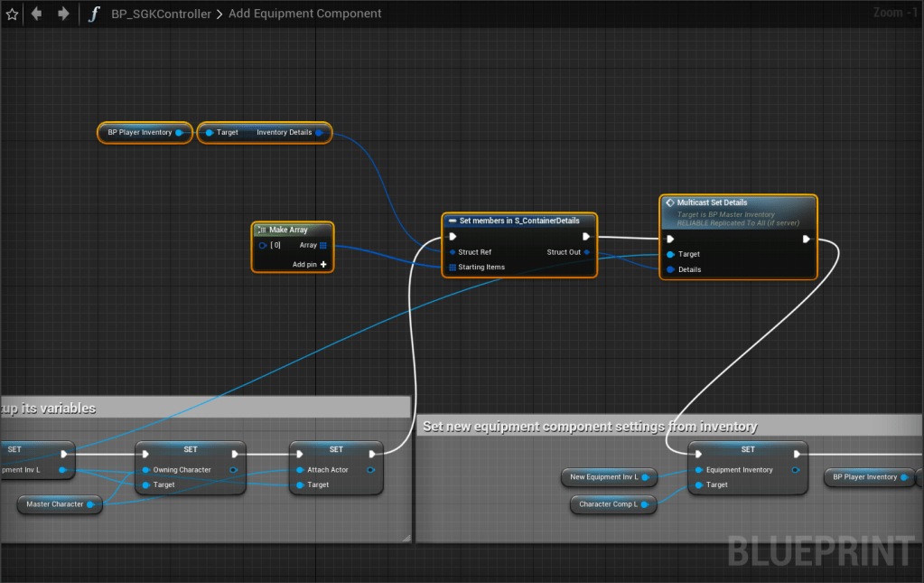Navigate forward with the right arrow
The image size is (924, 583).
click(x=63, y=14)
